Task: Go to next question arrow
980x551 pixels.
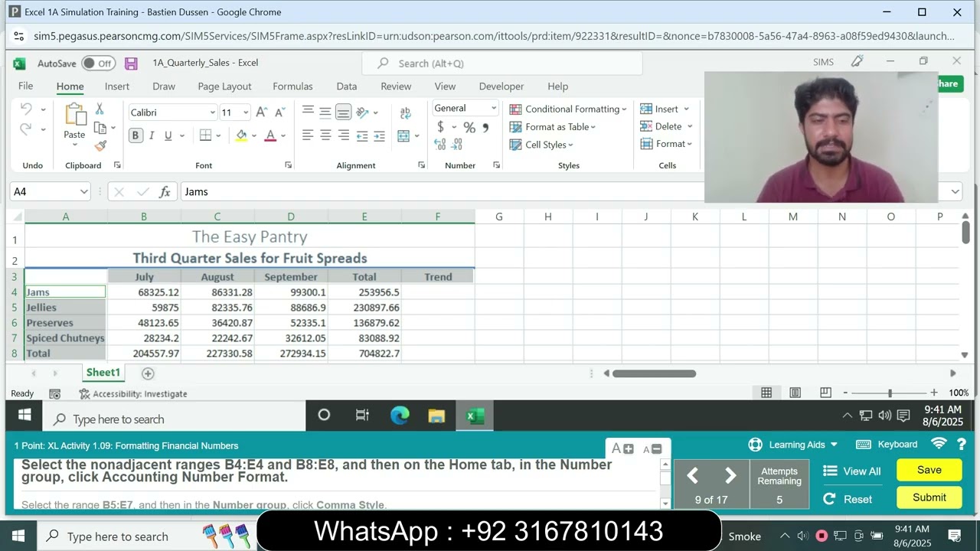Action: 730,476
